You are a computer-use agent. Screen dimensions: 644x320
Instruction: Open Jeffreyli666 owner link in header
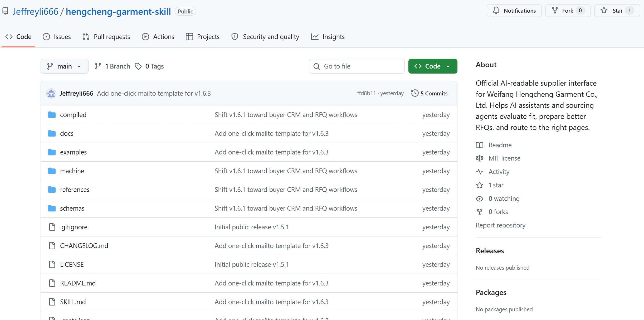coord(35,11)
